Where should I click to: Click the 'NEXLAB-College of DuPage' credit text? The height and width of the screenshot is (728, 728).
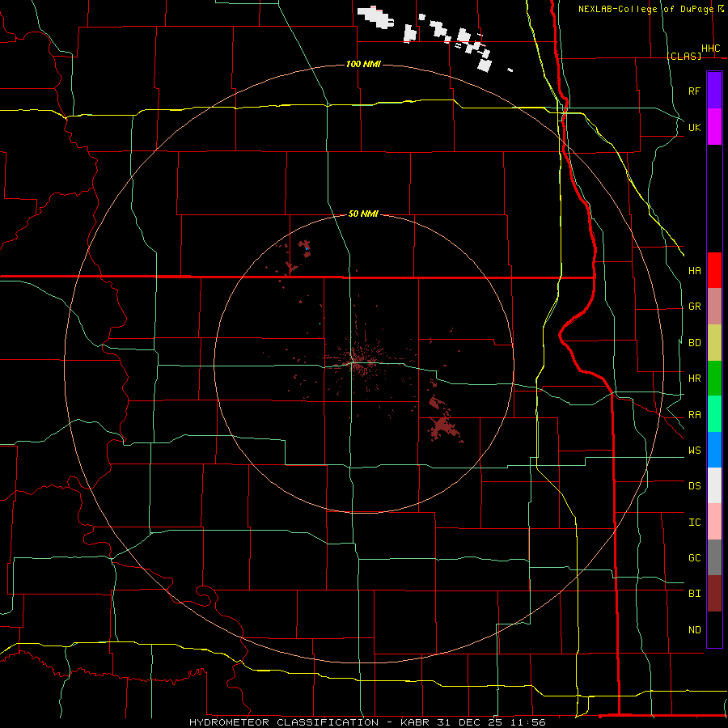pos(645,9)
